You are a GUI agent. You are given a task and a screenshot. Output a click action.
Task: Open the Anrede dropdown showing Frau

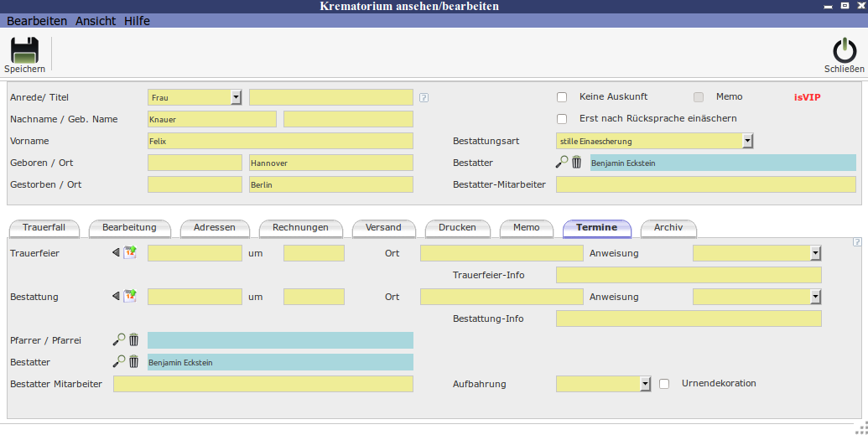236,97
